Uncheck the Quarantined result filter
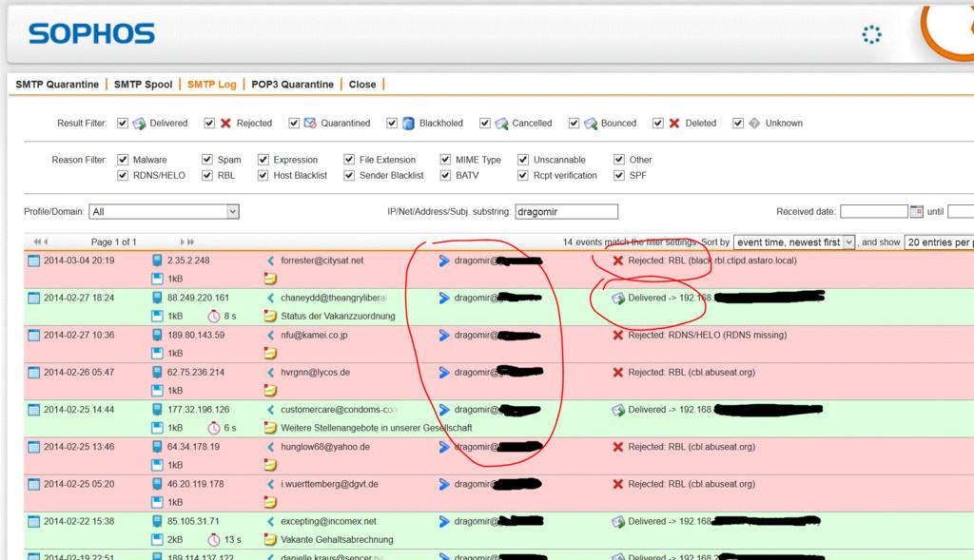Image resolution: width=974 pixels, height=560 pixels. pos(294,123)
